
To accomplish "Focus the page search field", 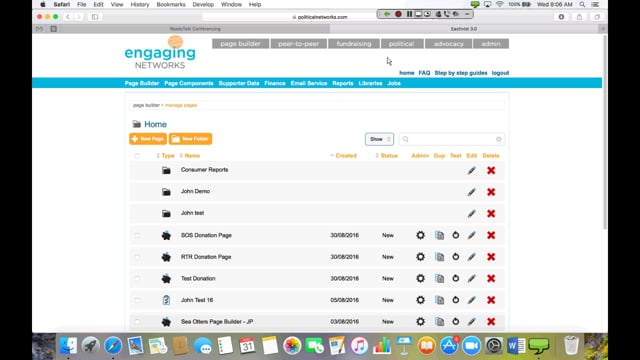I will pyautogui.click(x=451, y=139).
